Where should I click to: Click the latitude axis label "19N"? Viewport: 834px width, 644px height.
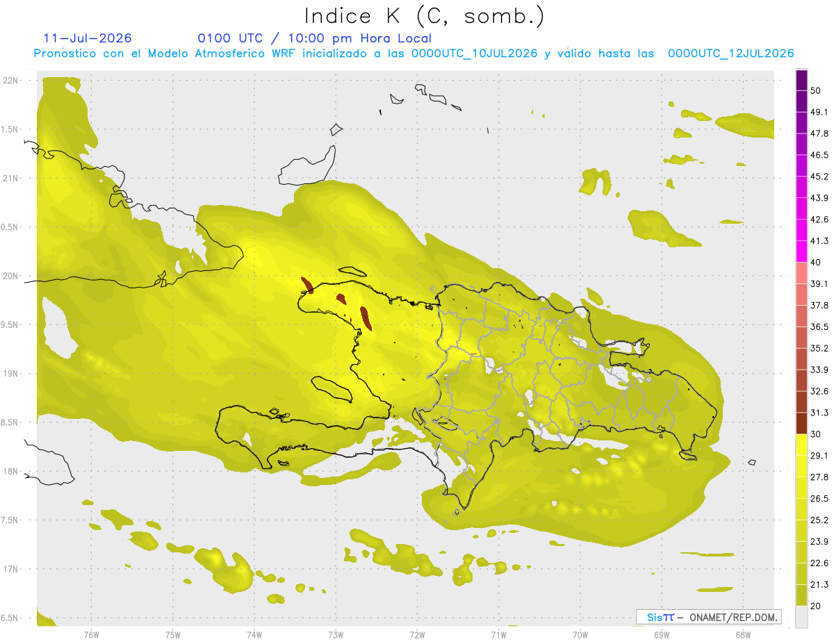click(12, 374)
